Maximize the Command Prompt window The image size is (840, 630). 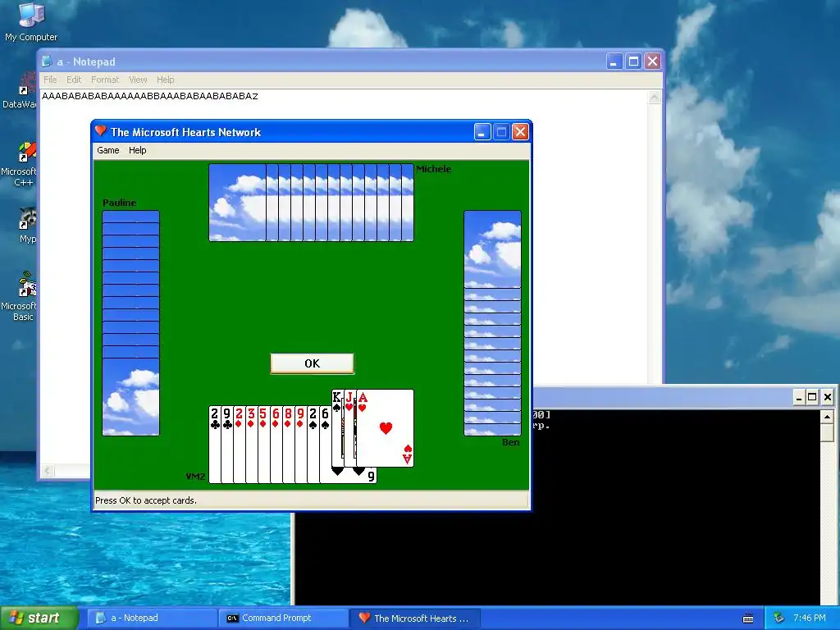812,397
